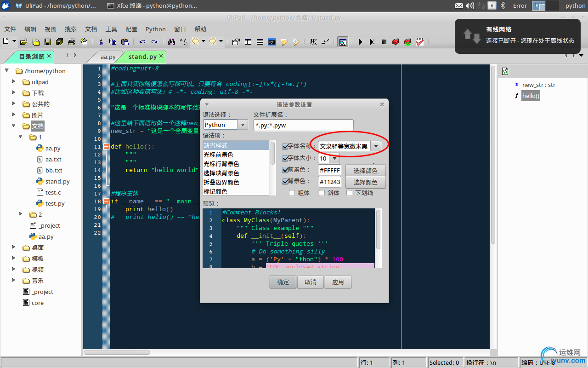Open the Xfce applications menu mouse icon
The width and height of the screenshot is (588, 368).
click(6, 6)
